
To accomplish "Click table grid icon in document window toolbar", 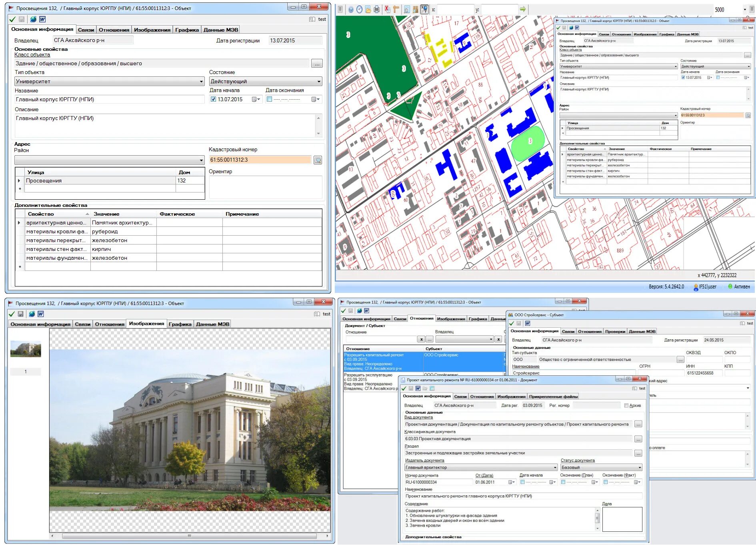I will click(432, 389).
